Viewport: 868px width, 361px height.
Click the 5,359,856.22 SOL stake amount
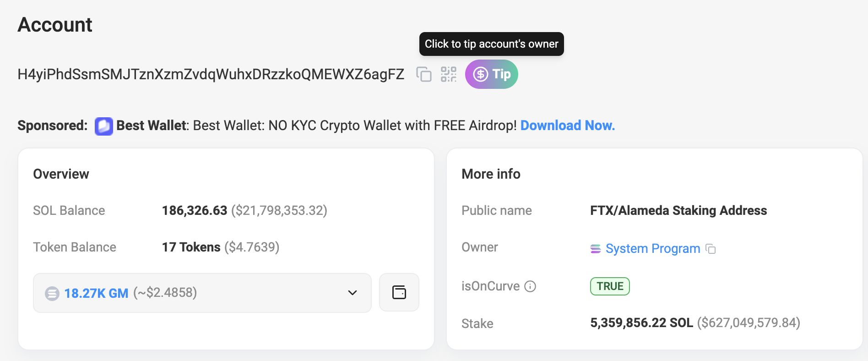pos(641,323)
